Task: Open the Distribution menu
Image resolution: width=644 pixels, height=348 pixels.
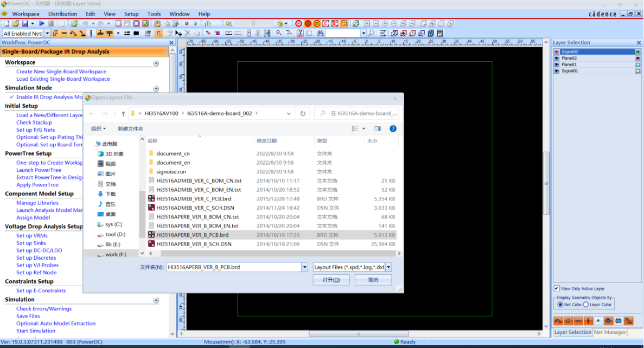Action: pos(62,14)
